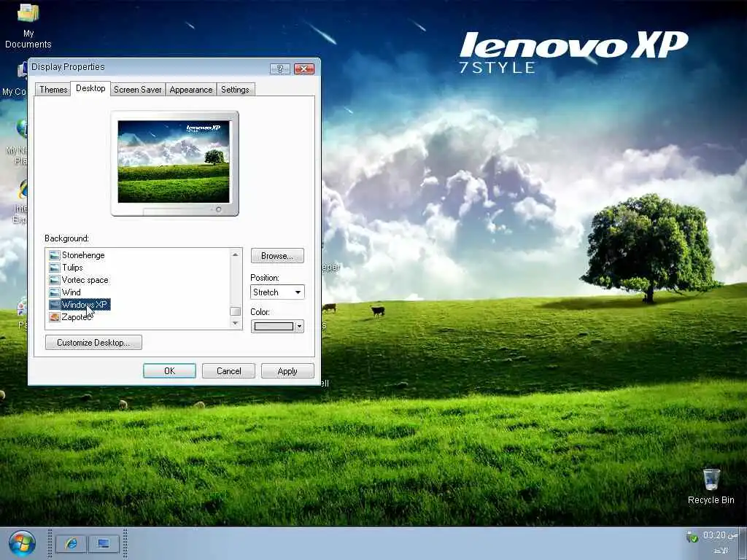Click the background list scroll up arrow

pyautogui.click(x=235, y=254)
